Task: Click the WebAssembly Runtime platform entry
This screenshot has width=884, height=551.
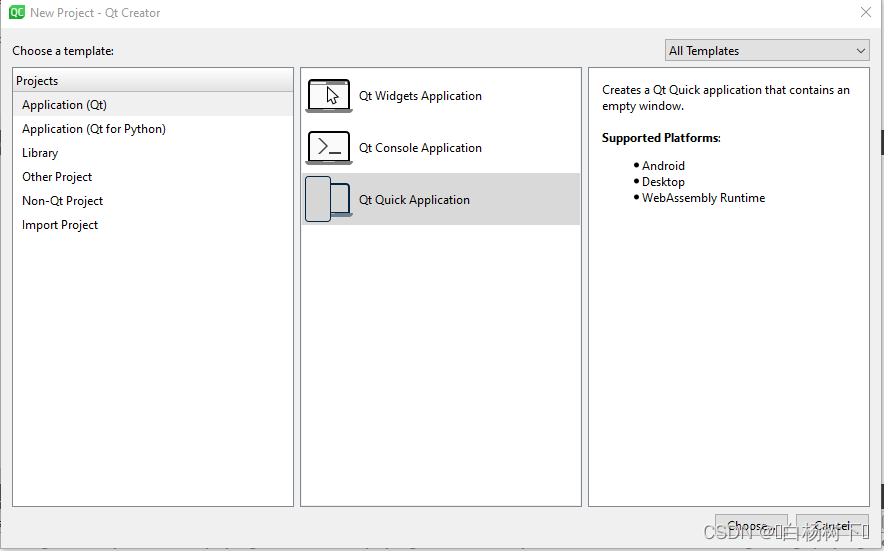Action: coord(703,198)
